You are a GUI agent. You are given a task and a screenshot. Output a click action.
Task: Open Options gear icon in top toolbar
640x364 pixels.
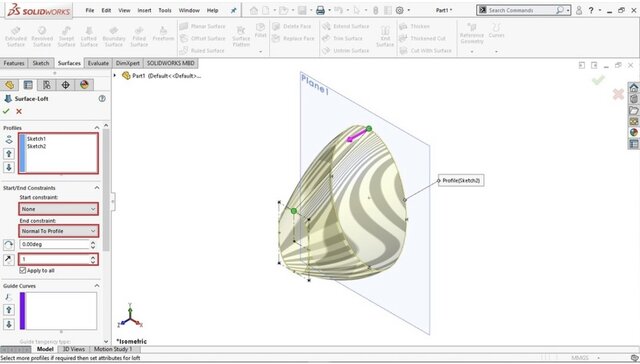click(x=400, y=10)
